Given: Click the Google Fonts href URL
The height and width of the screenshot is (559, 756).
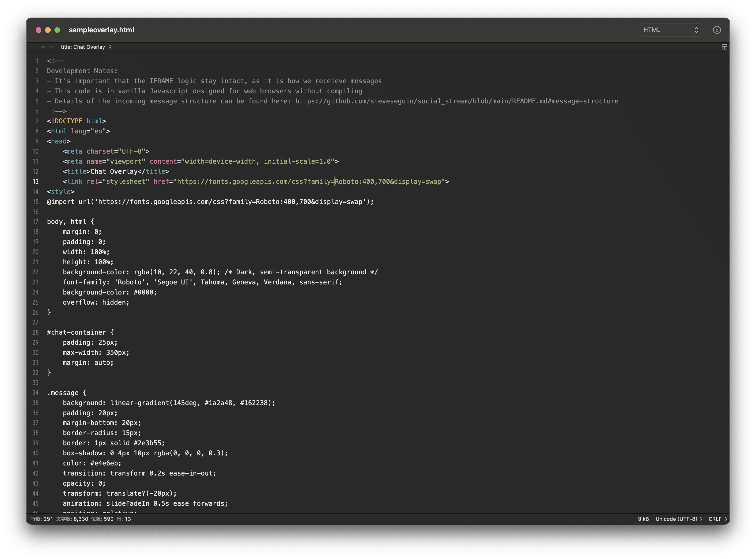Looking at the screenshot, I should [x=309, y=182].
